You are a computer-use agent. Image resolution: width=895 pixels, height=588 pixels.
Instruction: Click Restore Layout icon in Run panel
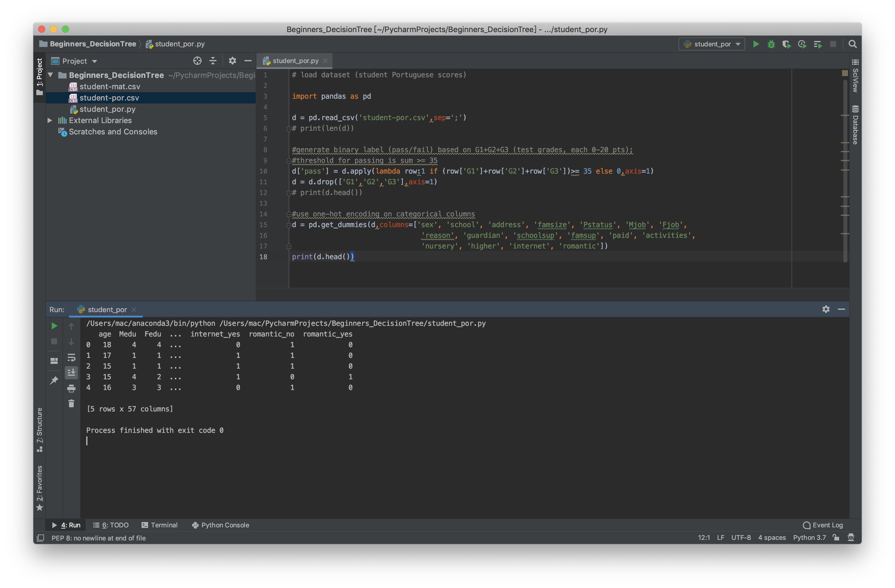[x=54, y=361]
